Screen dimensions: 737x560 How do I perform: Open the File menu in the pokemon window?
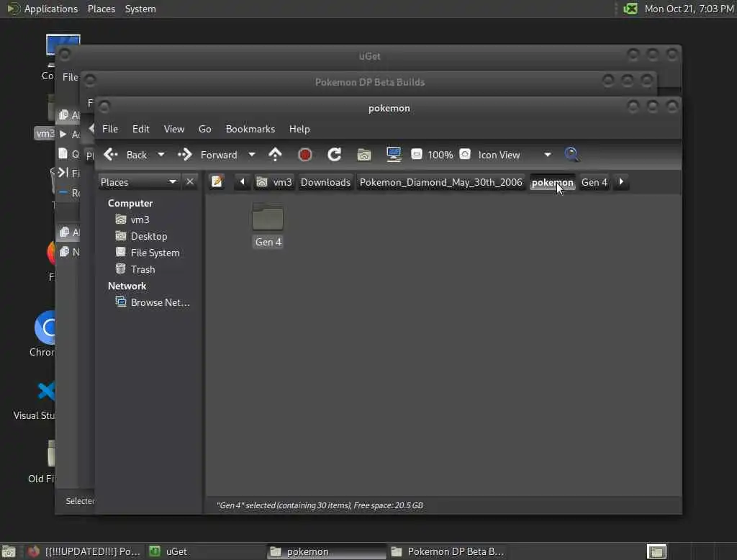coord(110,129)
